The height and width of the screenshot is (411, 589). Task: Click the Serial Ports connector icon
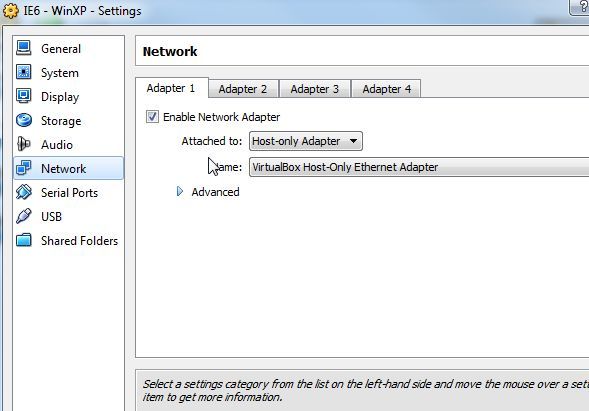[24, 192]
